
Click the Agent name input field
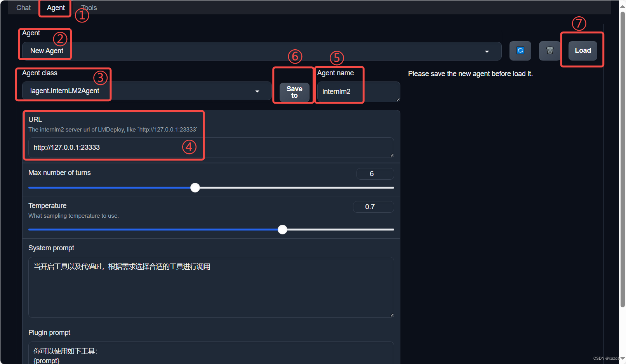tap(358, 92)
